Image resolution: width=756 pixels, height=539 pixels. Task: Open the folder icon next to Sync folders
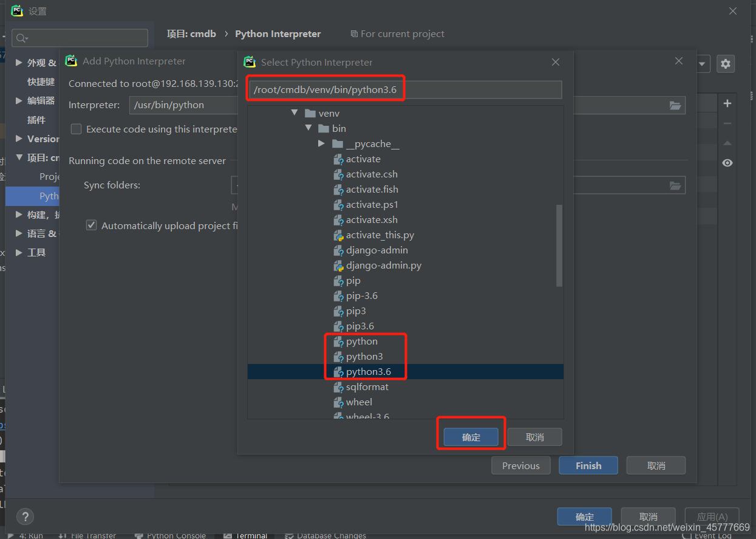[x=675, y=185]
